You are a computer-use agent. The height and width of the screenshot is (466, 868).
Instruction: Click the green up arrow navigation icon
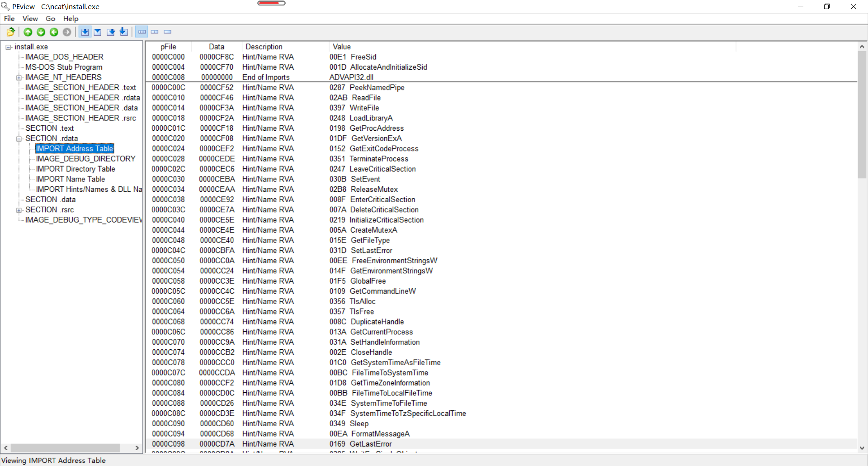28,32
